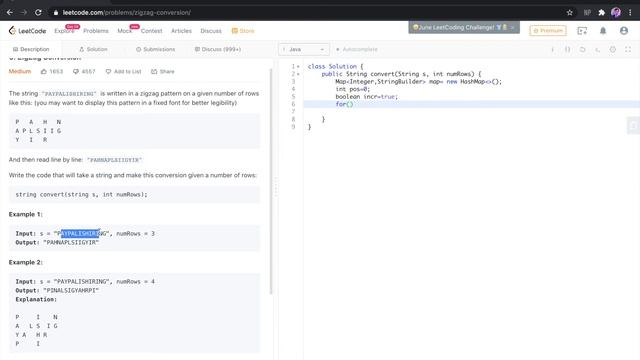The width and height of the screenshot is (640, 360).
Task: Click the site lock icon in the address bar
Action: pos(56,13)
